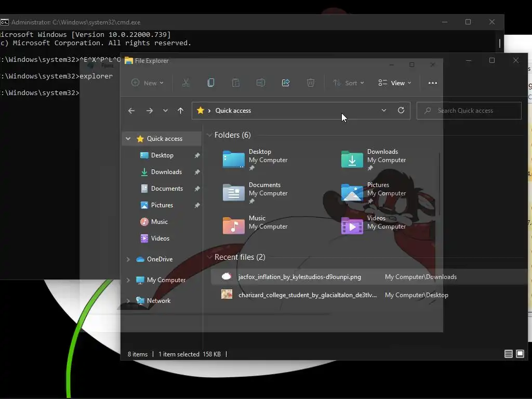The height and width of the screenshot is (399, 532).
Task: Collapse the Recent files (2) group
Action: 209,257
